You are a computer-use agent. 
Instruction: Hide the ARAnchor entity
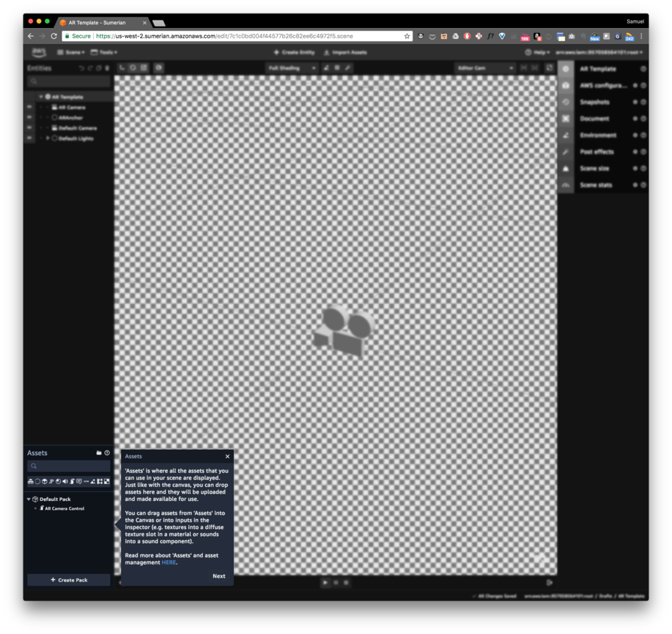[29, 117]
